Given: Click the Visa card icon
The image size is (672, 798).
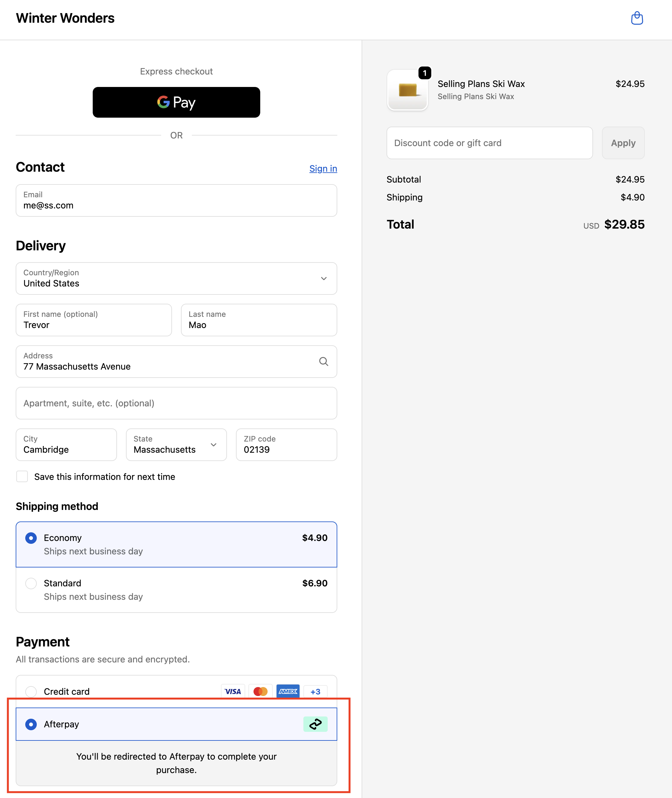Looking at the screenshot, I should [x=233, y=691].
